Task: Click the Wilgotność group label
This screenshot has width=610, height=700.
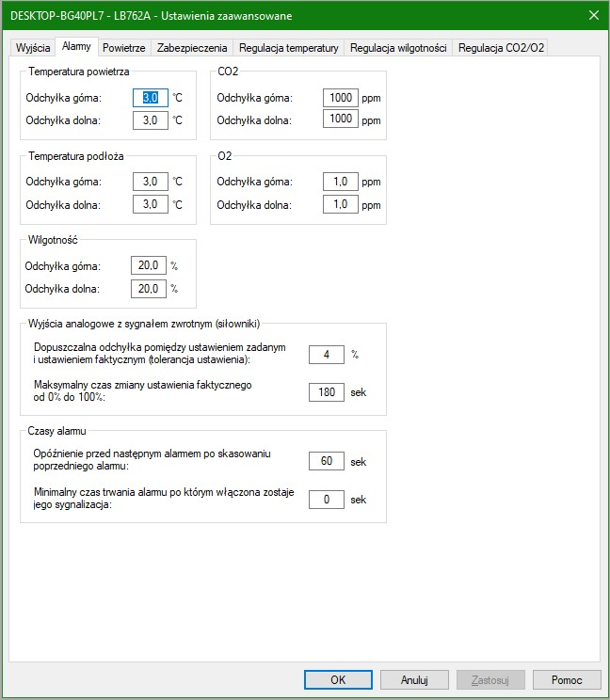Action: (x=53, y=240)
